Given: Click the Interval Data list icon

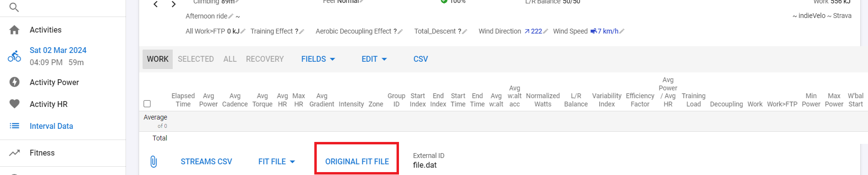Looking at the screenshot, I should click(x=15, y=126).
